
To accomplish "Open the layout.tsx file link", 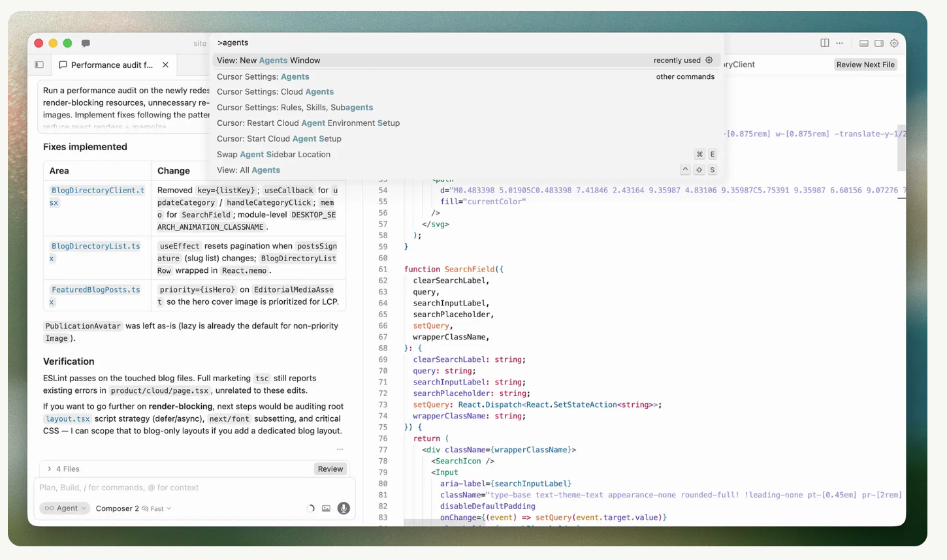I will (x=68, y=419).
